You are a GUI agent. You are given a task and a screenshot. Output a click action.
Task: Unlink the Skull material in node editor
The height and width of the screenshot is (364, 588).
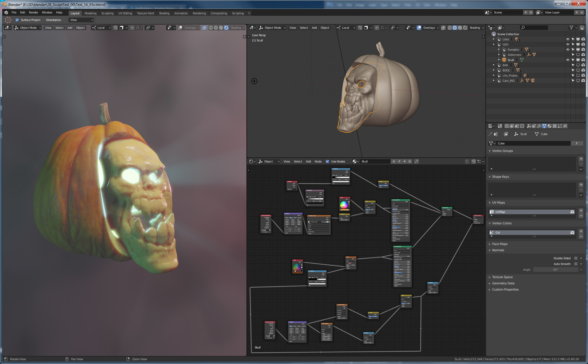pyautogui.click(x=410, y=161)
